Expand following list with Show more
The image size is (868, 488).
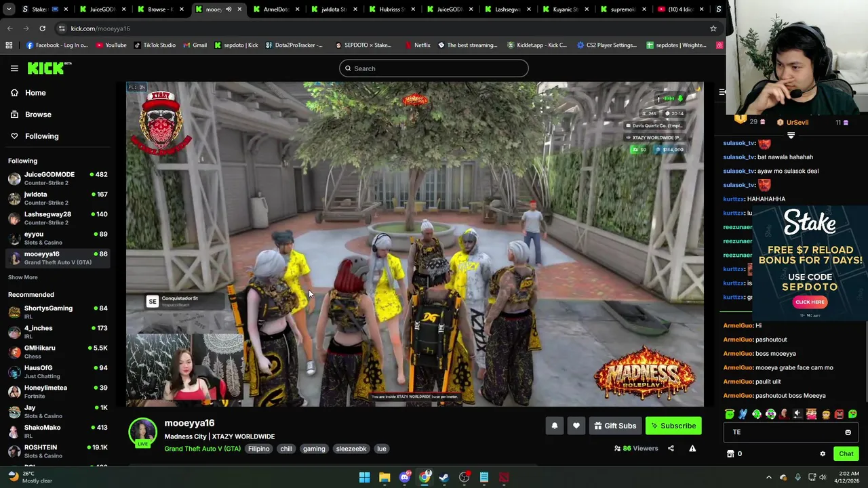pyautogui.click(x=23, y=277)
